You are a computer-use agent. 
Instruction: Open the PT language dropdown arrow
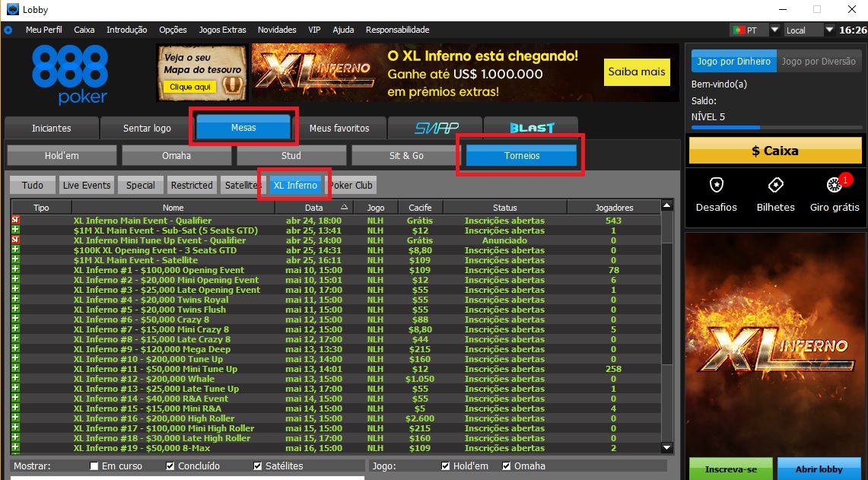coord(775,30)
